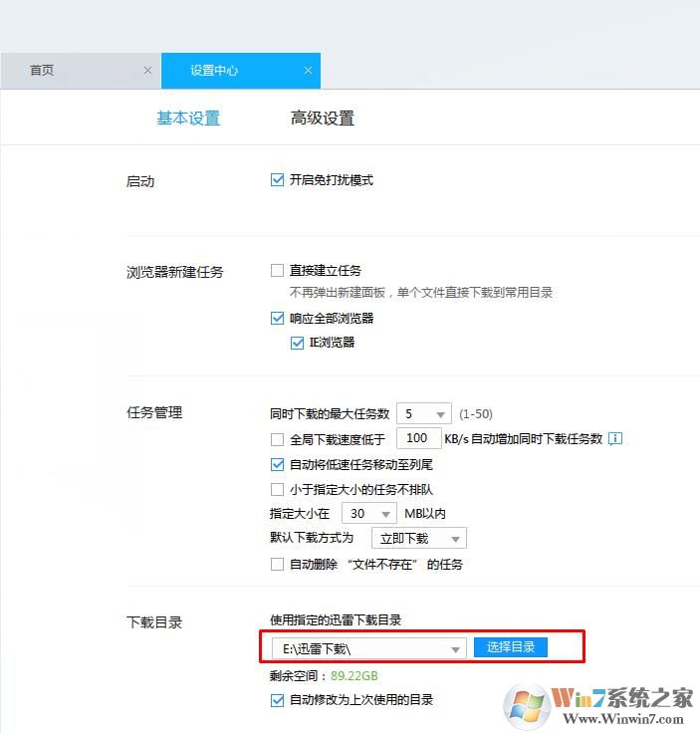This screenshot has width=700, height=733.
Task: Close the 首页 tab
Action: tap(147, 71)
